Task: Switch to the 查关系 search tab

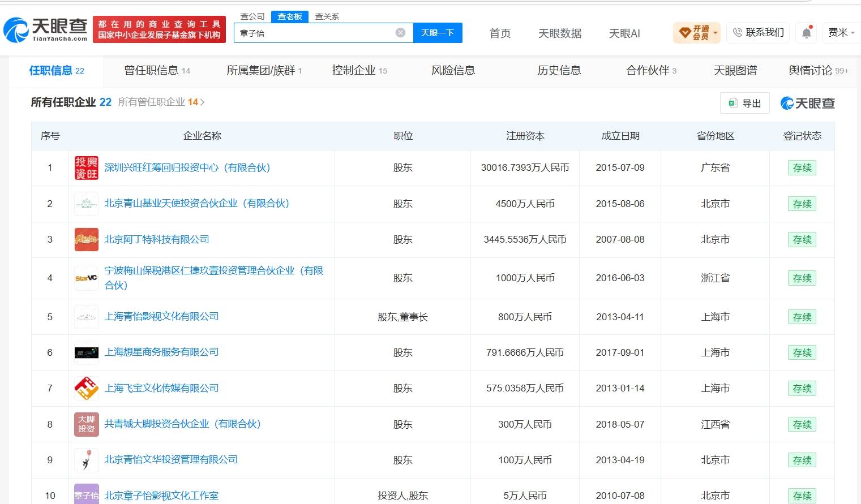Action: coord(327,16)
